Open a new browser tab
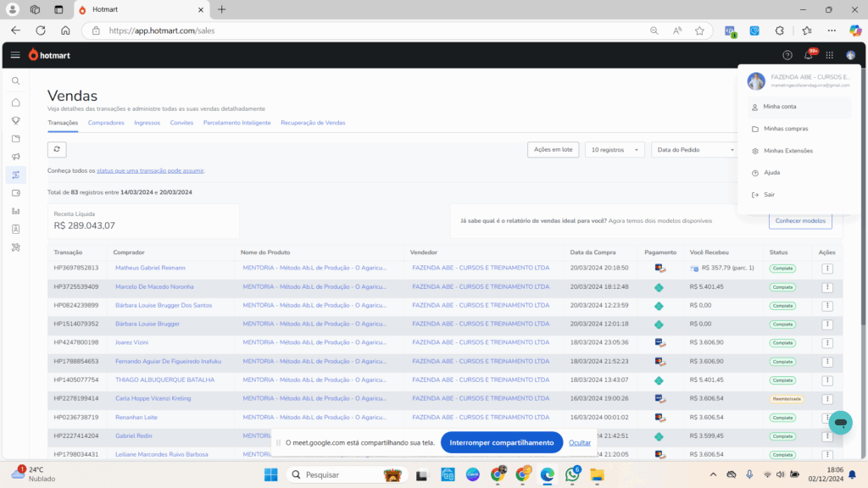 [x=221, y=9]
